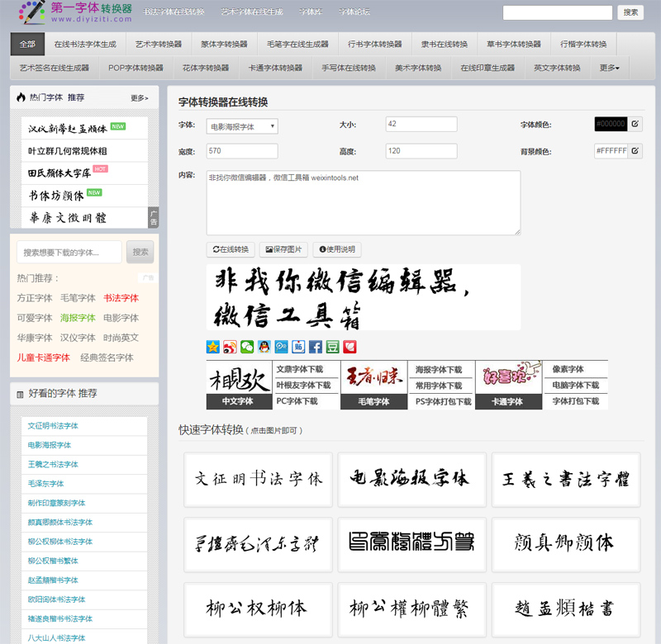The image size is (661, 644).
Task: Share to Facebook with its icon
Action: [317, 347]
